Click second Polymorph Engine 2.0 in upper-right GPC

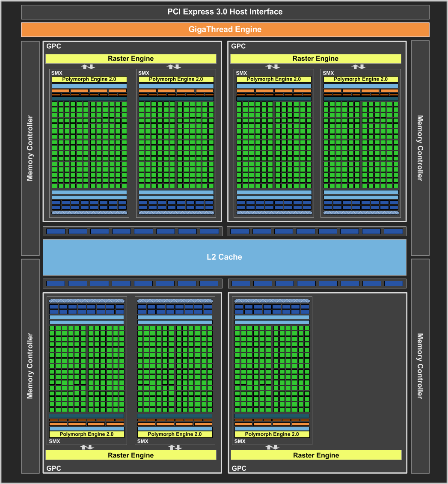[361, 79]
